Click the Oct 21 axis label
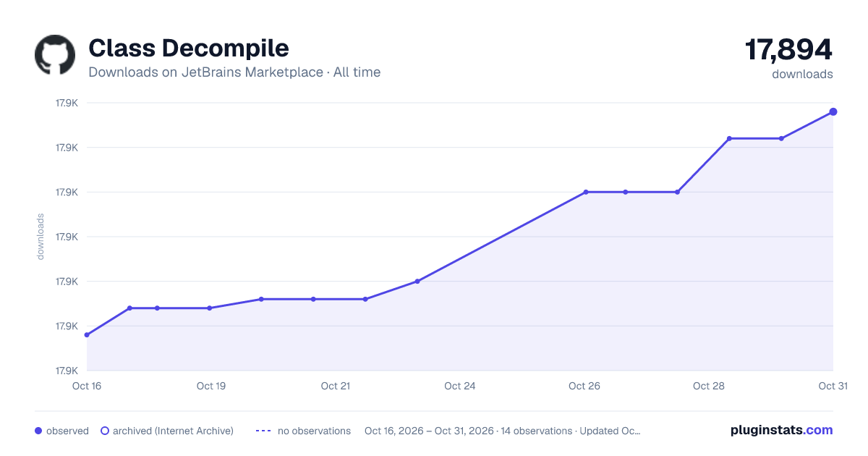 [x=336, y=386]
